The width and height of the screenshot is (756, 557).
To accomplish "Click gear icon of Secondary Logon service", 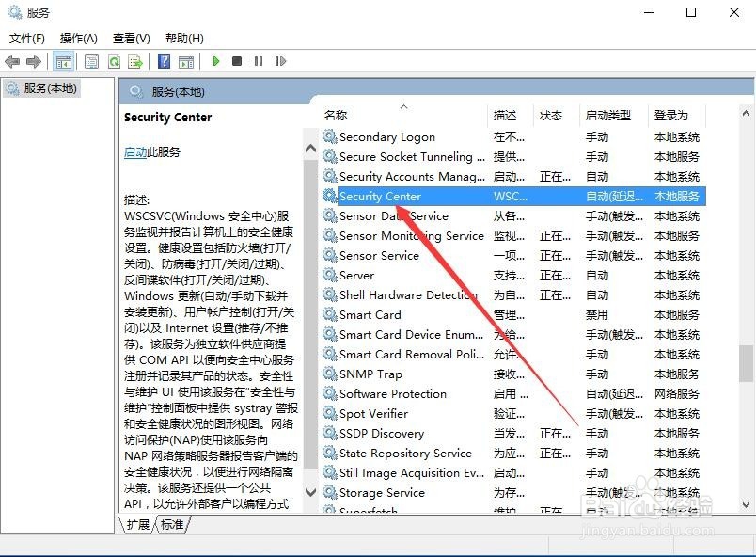I will coord(329,136).
